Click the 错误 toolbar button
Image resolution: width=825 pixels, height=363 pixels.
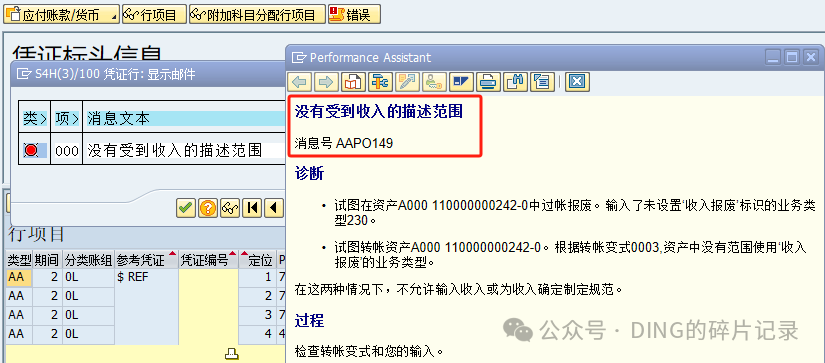point(354,15)
